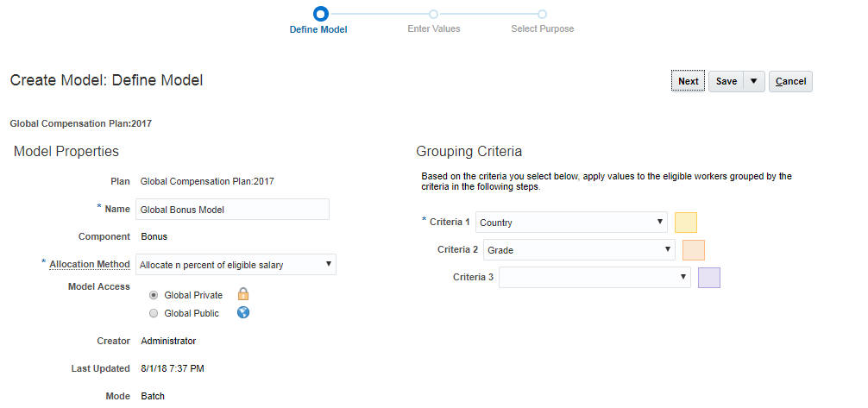Click the Define Model active step circle
This screenshot has width=868, height=408.
tap(320, 14)
